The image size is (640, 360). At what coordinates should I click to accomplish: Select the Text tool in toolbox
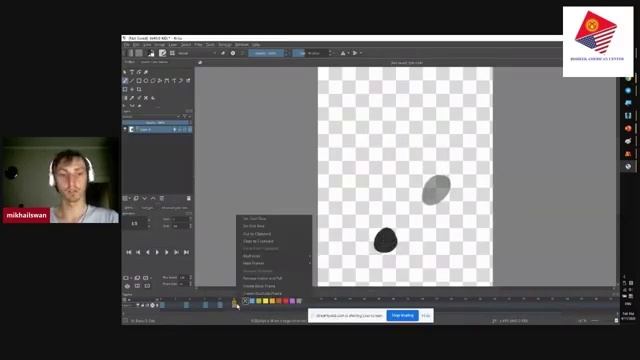(132, 72)
